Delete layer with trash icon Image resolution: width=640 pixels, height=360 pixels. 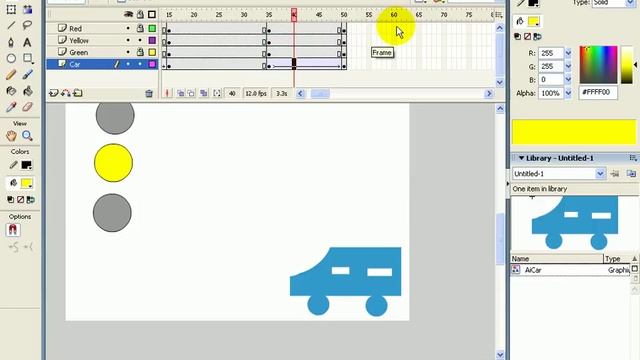(x=149, y=93)
